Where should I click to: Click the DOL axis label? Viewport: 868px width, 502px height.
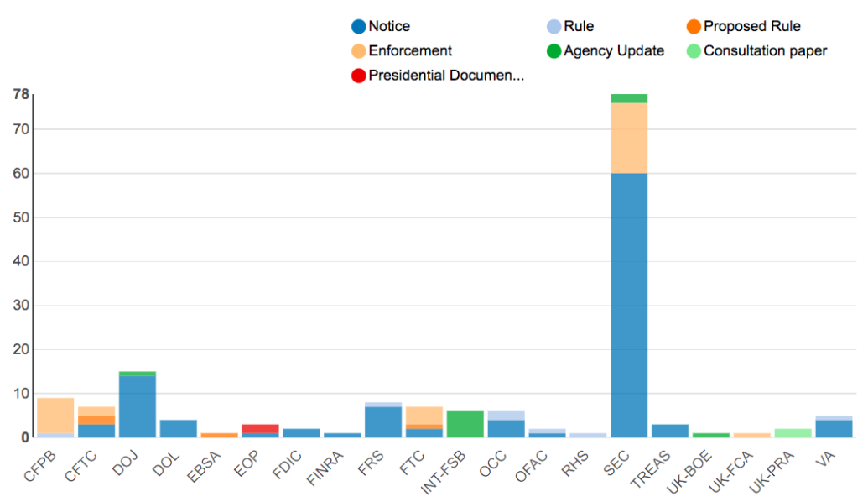[167, 463]
